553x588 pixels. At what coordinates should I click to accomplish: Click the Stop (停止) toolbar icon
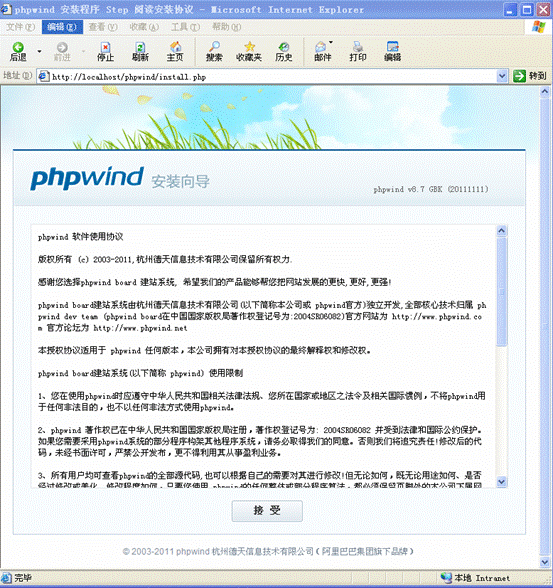[105, 51]
